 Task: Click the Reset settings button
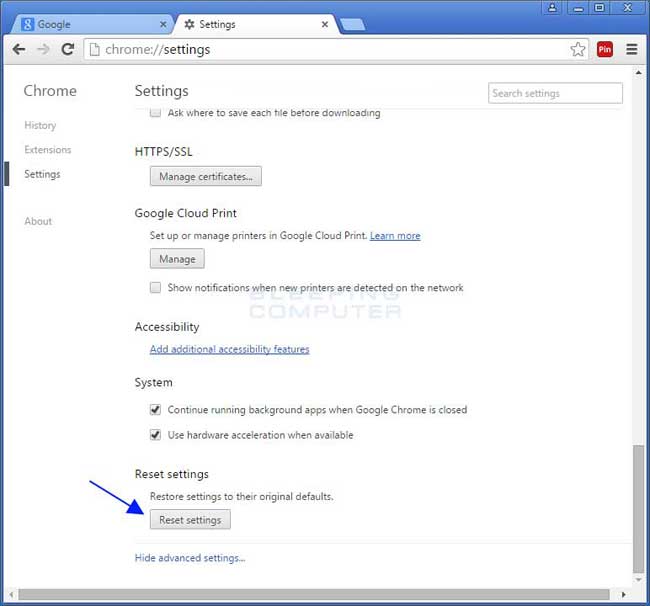(190, 520)
